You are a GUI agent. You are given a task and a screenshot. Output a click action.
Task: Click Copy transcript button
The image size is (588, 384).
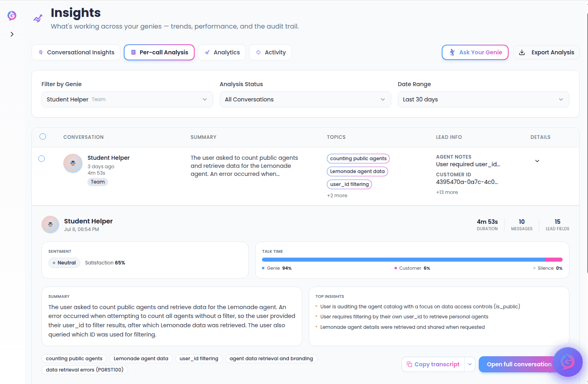433,364
